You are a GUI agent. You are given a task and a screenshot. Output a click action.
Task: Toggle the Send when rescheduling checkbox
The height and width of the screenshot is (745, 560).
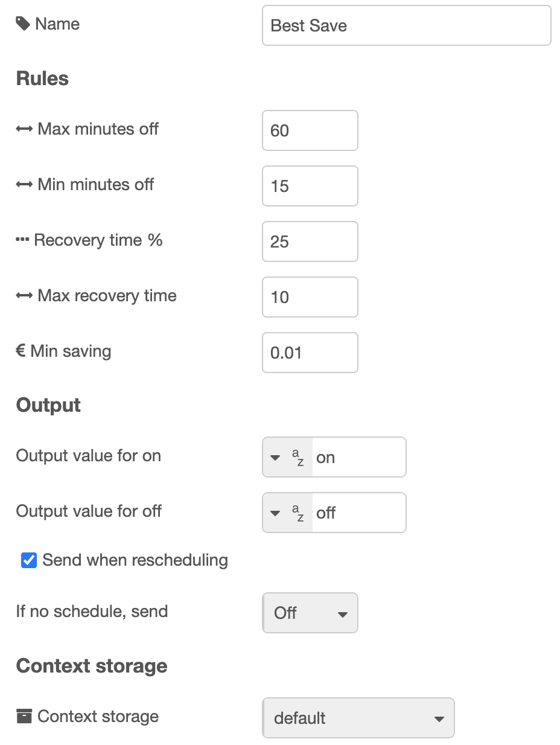point(29,560)
